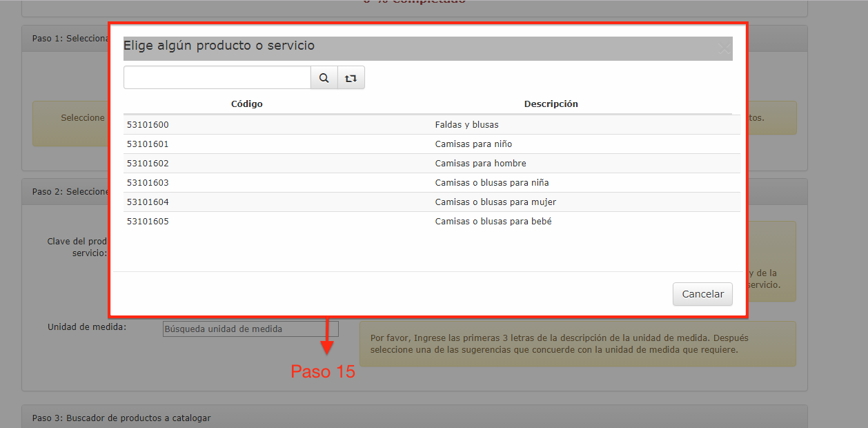Select Camisas o blusas para niña
The image size is (868, 428).
click(x=491, y=183)
